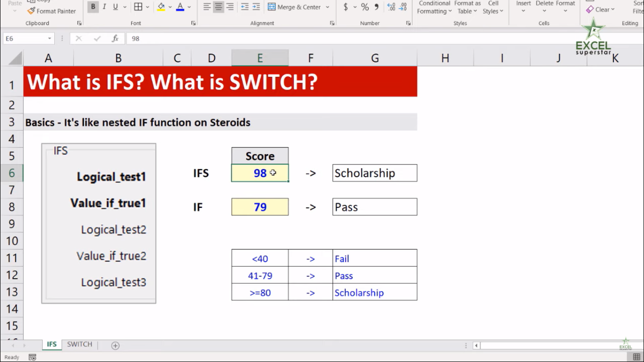
Task: Open Merge & Center dropdown arrow
Action: (327, 7)
